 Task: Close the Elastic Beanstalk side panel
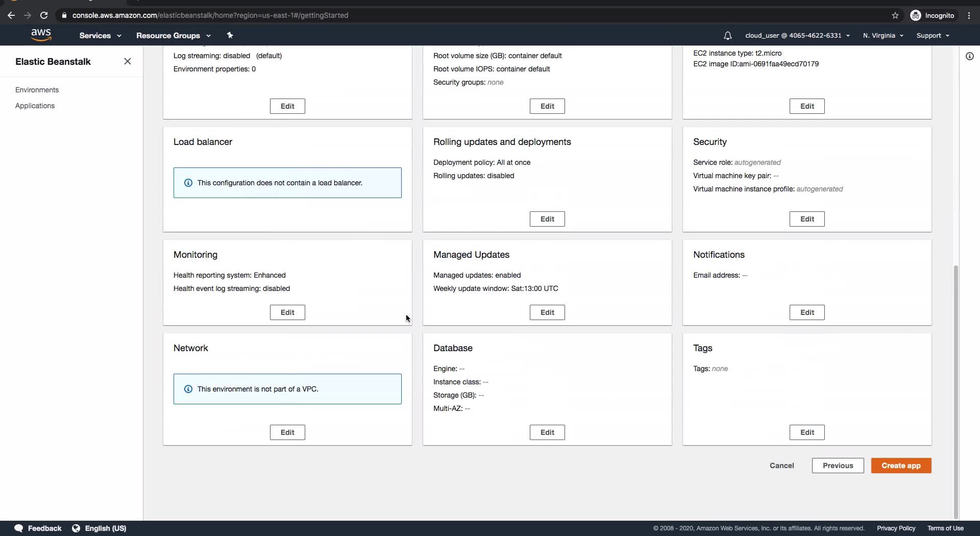click(x=128, y=61)
